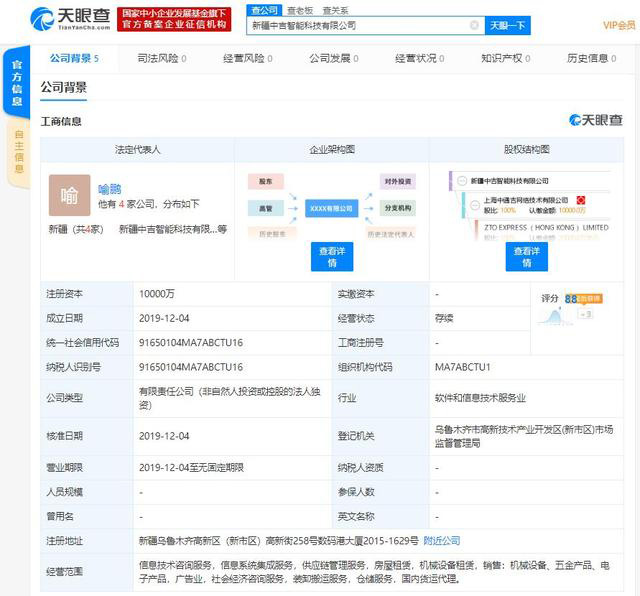Click the red 国家中小企业发展基金旗下 banner
This screenshot has width=640, height=596.
tap(174, 19)
